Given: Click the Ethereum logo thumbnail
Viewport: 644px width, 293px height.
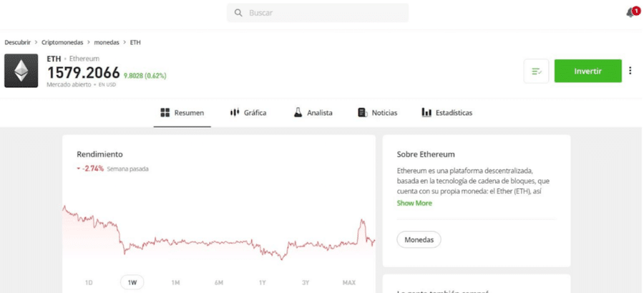Looking at the screenshot, I should point(21,71).
